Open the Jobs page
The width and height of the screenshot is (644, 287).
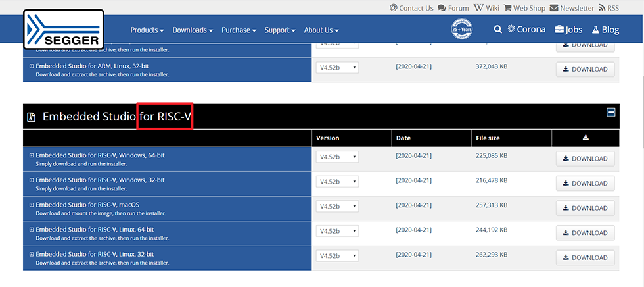tap(568, 30)
